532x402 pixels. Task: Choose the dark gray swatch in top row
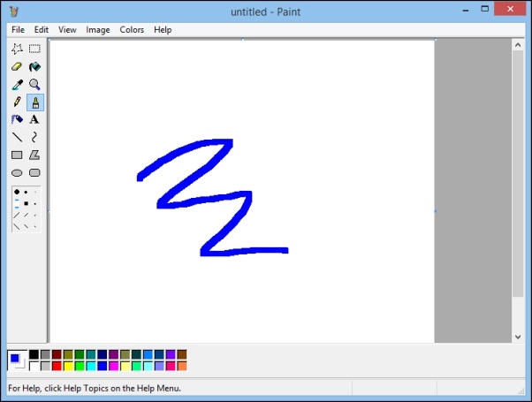[45, 354]
